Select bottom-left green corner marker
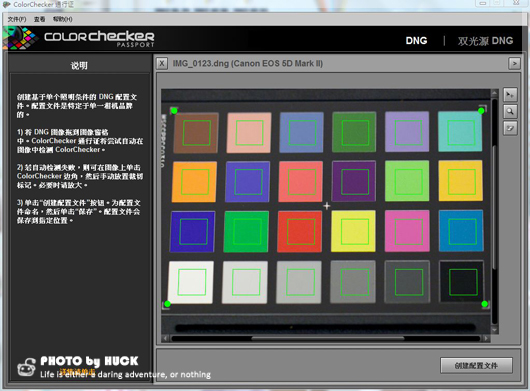530x391 pixels. pyautogui.click(x=167, y=304)
